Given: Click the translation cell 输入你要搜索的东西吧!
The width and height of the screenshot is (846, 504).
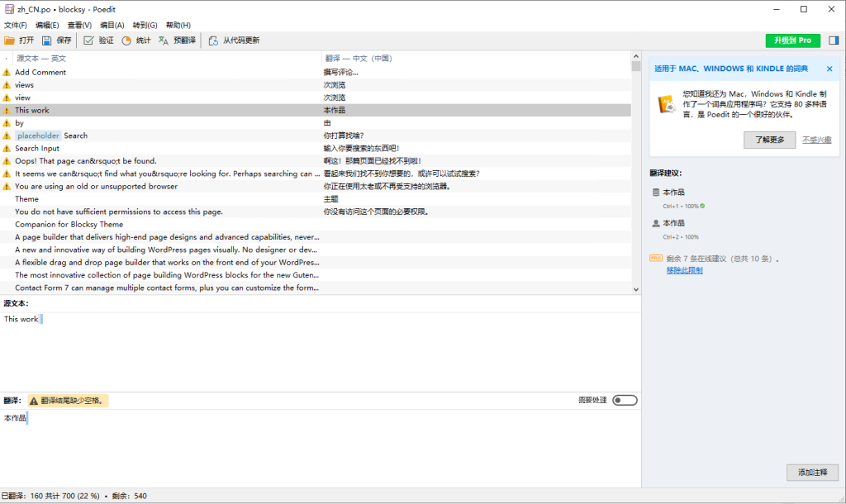Looking at the screenshot, I should [361, 149].
